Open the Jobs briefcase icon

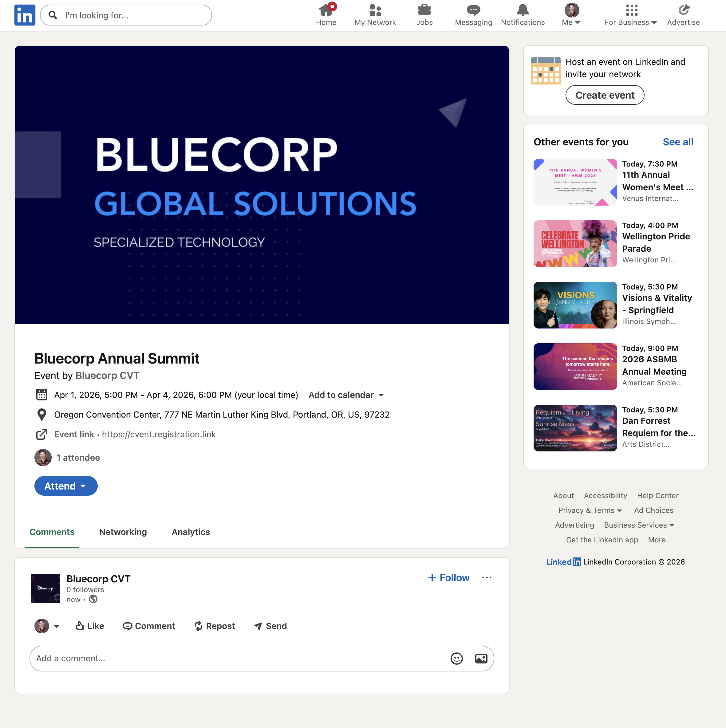tap(424, 10)
